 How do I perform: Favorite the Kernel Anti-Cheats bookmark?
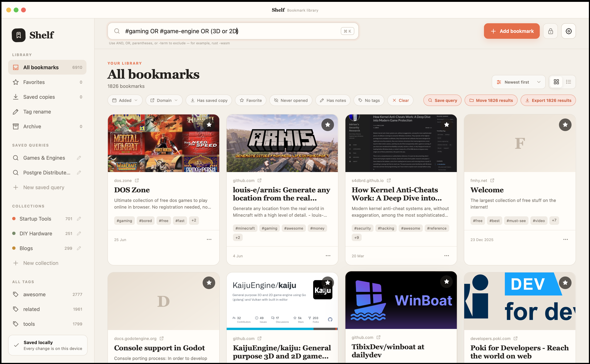tap(446, 125)
